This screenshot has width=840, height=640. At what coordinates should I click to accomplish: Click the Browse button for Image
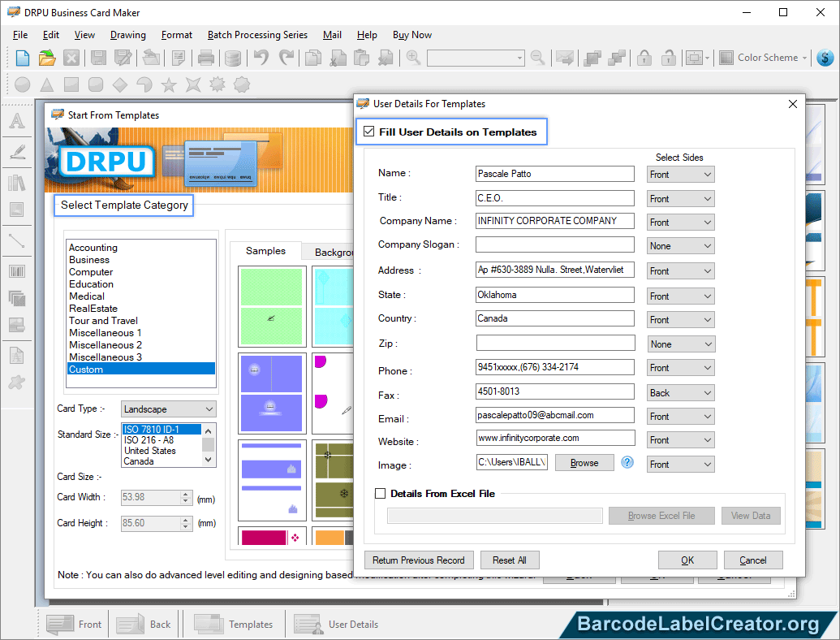coord(584,463)
